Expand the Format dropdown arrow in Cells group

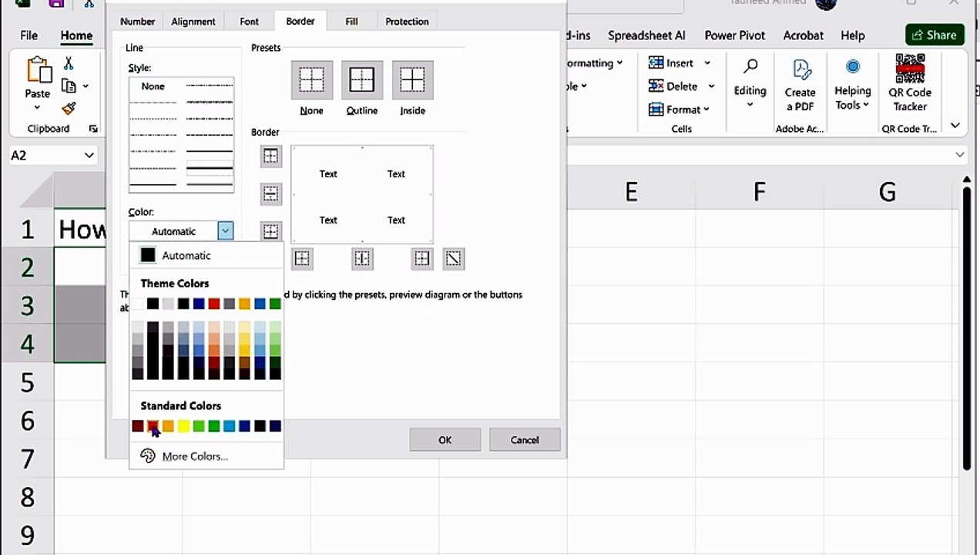706,109
